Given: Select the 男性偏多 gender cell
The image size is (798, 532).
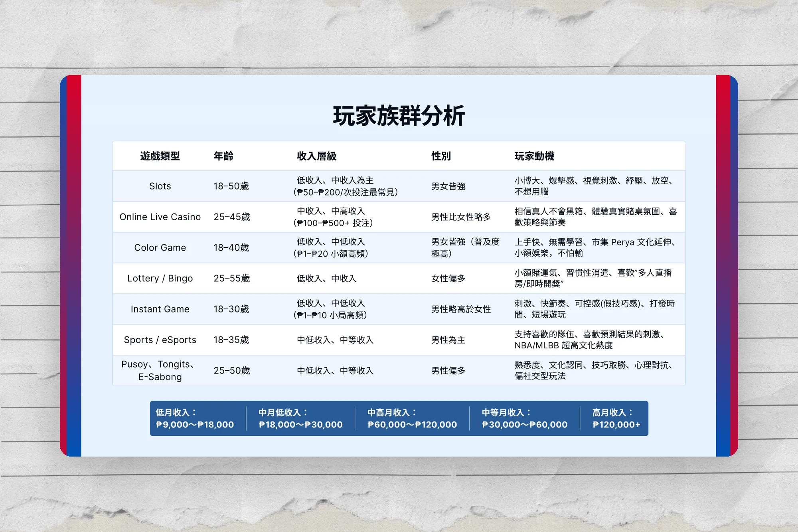Looking at the screenshot, I should (x=448, y=371).
